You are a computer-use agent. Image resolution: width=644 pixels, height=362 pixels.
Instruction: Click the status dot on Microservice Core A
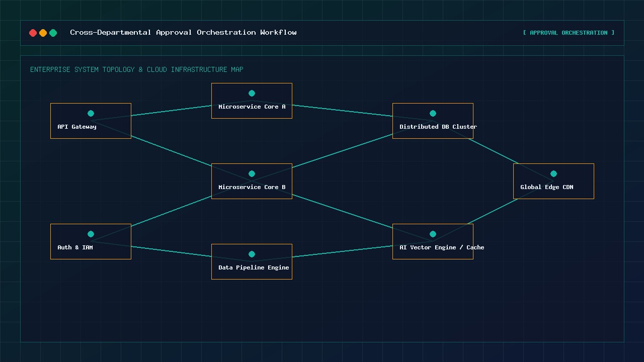pos(252,93)
